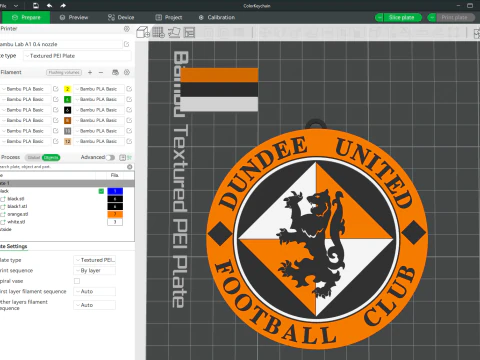Click orange filament 7 cell for orange.stl

pyautogui.click(x=115, y=214)
